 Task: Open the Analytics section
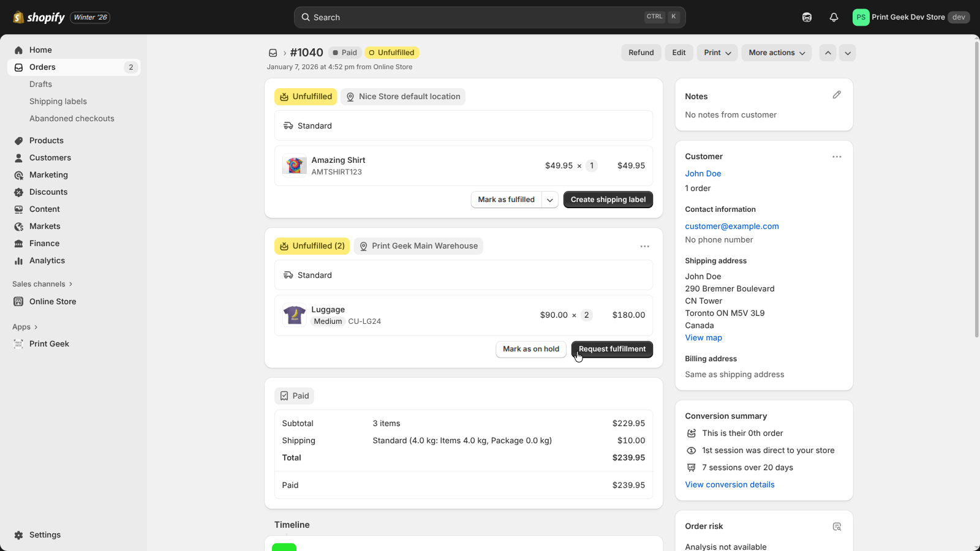46,260
